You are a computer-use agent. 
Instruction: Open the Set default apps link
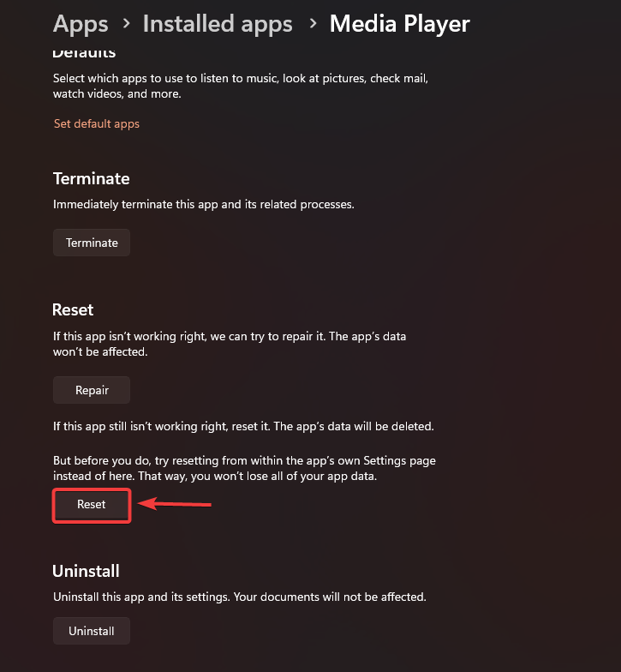click(x=96, y=123)
